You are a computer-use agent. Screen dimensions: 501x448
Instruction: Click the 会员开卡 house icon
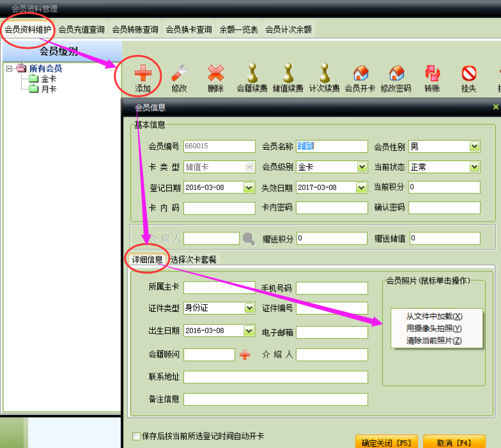(x=361, y=73)
